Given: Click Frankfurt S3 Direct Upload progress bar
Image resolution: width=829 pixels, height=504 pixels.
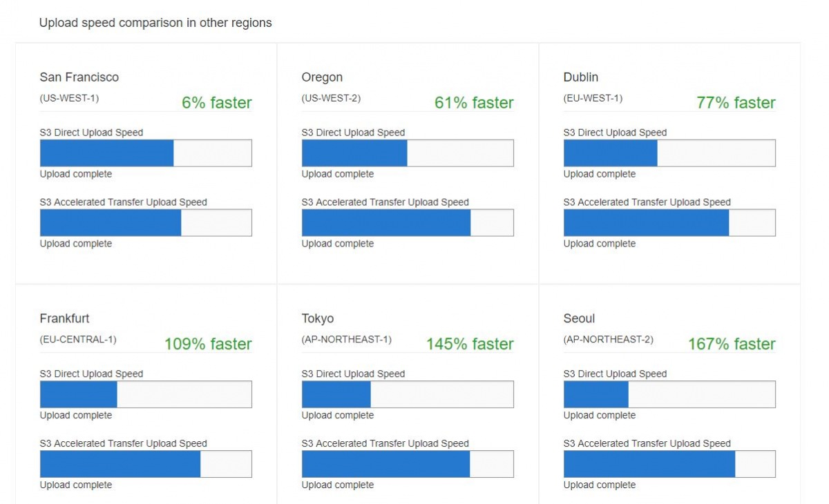Looking at the screenshot, I should point(146,394).
